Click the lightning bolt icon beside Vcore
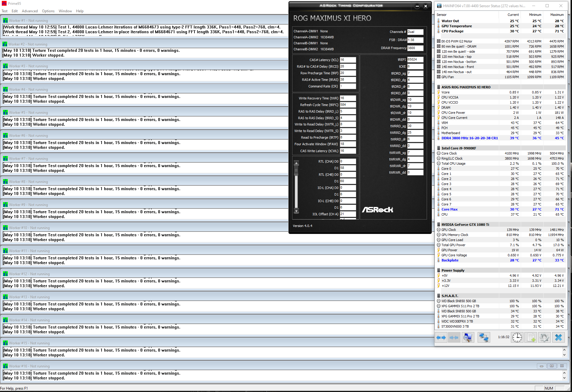 click(439, 92)
